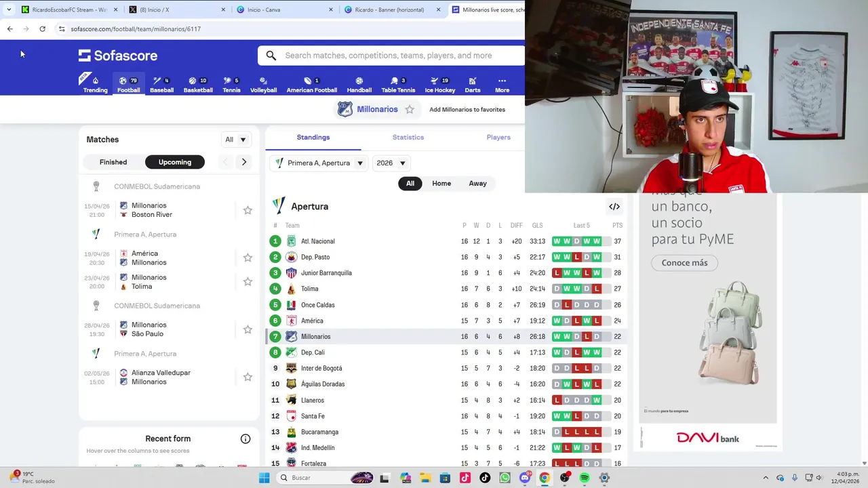Switch to the Standings tab

pos(313,137)
